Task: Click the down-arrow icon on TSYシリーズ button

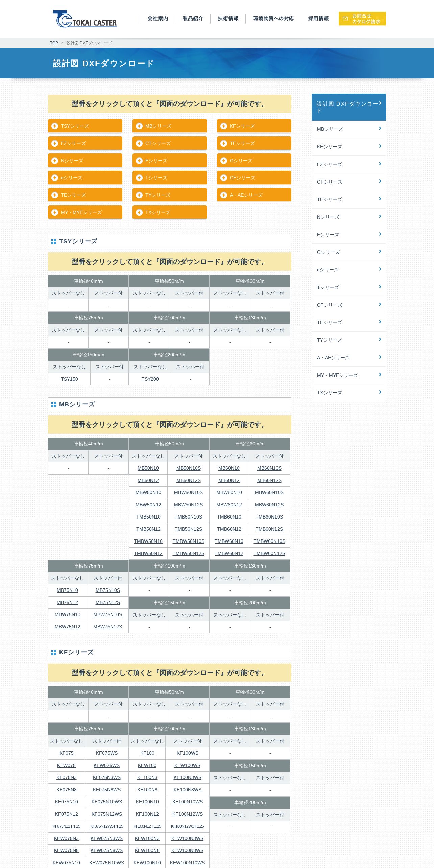Action: (x=55, y=126)
